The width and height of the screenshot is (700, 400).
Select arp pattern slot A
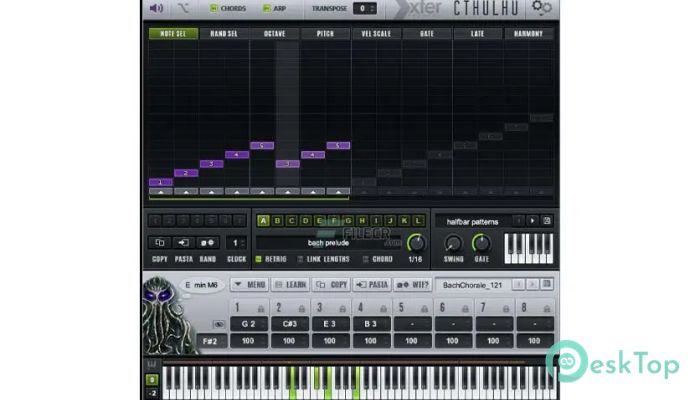coord(263,221)
